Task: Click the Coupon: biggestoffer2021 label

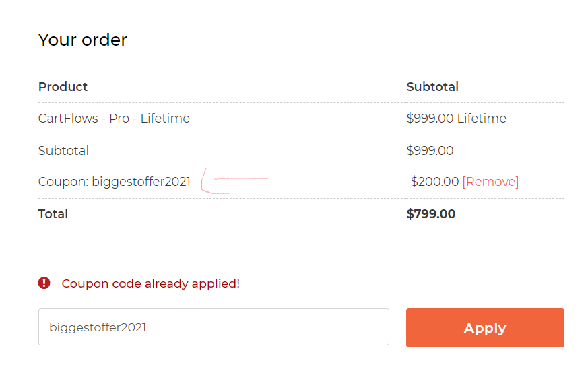Action: pos(115,182)
